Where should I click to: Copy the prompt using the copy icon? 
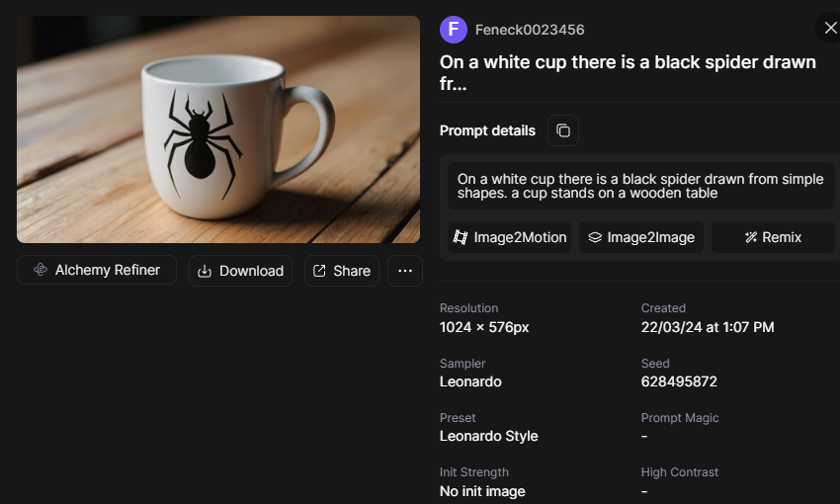pos(563,130)
